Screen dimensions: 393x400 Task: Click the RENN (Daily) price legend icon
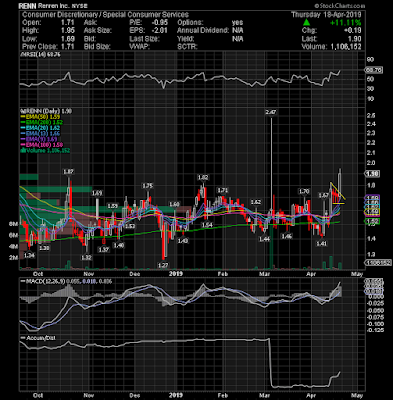click(22, 111)
